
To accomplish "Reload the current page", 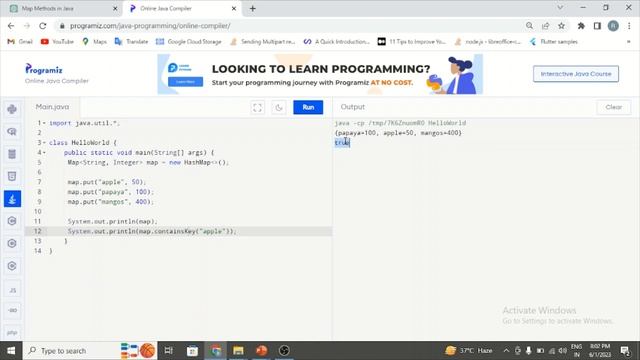I will coord(43,26).
